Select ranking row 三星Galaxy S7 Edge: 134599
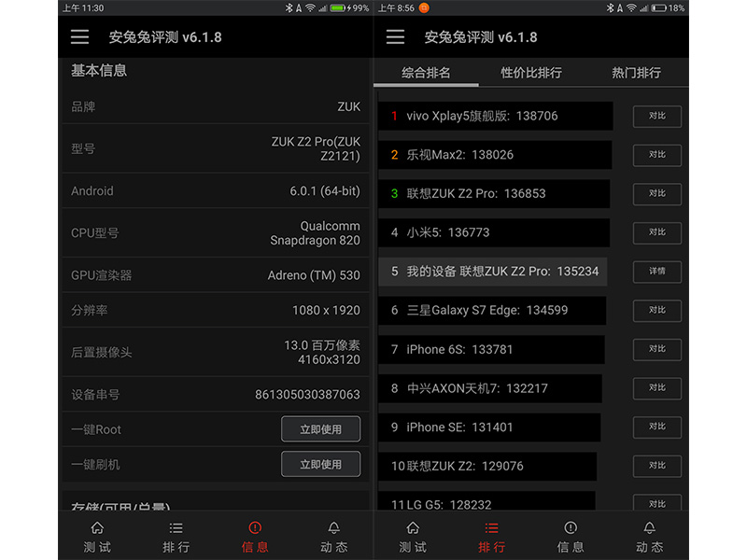747x560 pixels. [492, 311]
